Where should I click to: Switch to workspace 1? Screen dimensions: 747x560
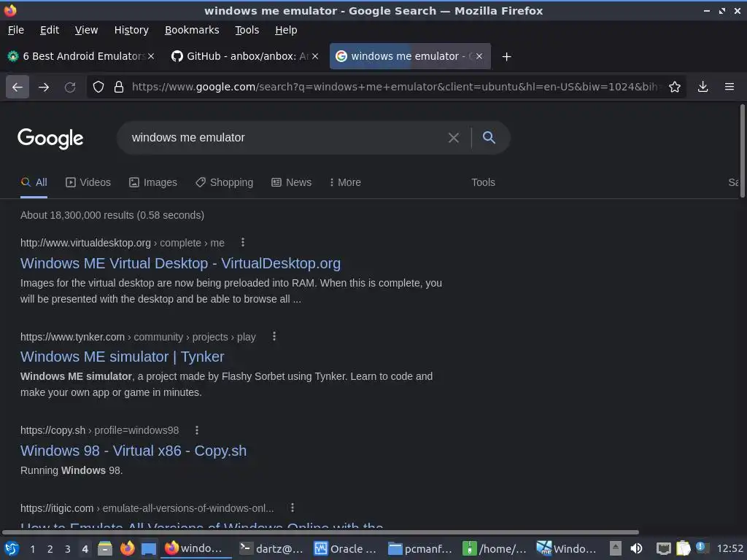[x=32, y=549]
